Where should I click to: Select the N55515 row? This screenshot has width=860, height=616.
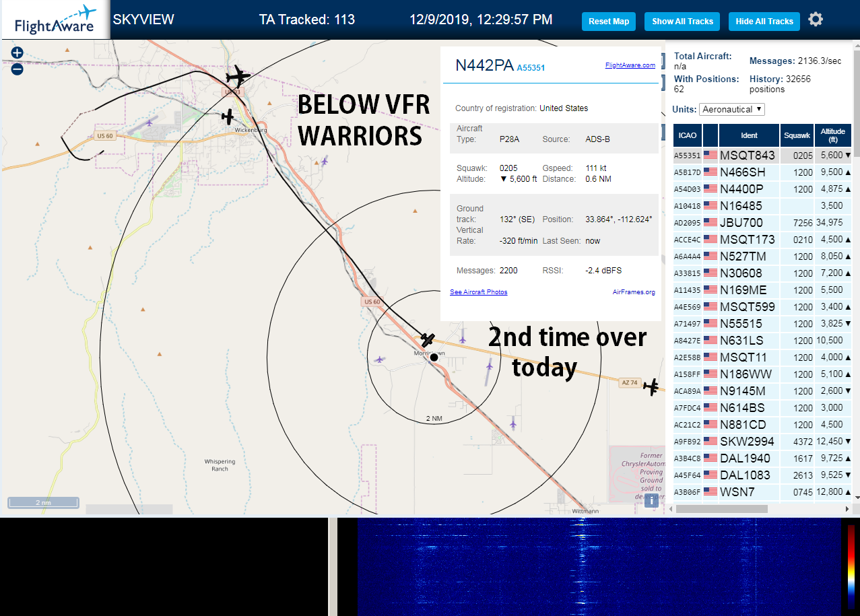tap(762, 324)
